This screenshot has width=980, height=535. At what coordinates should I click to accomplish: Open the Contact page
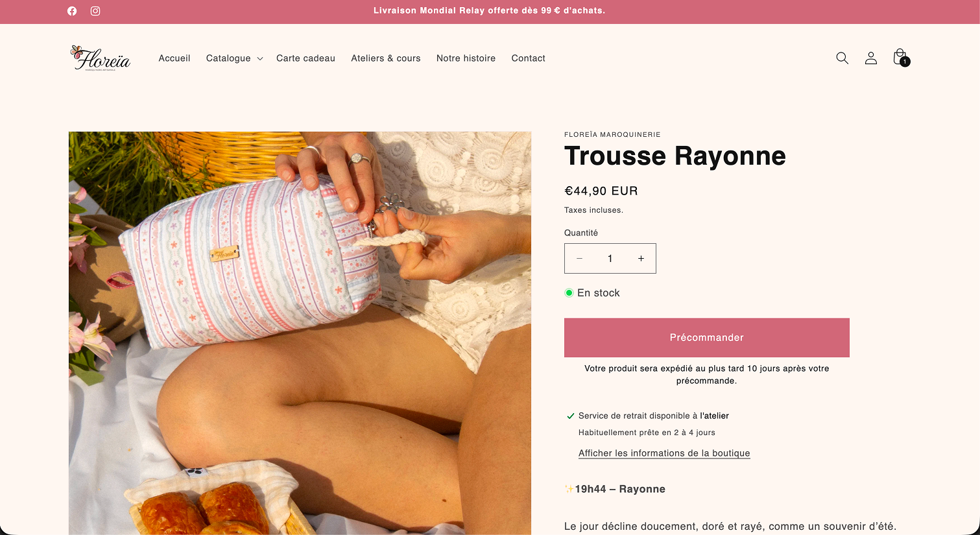[528, 58]
